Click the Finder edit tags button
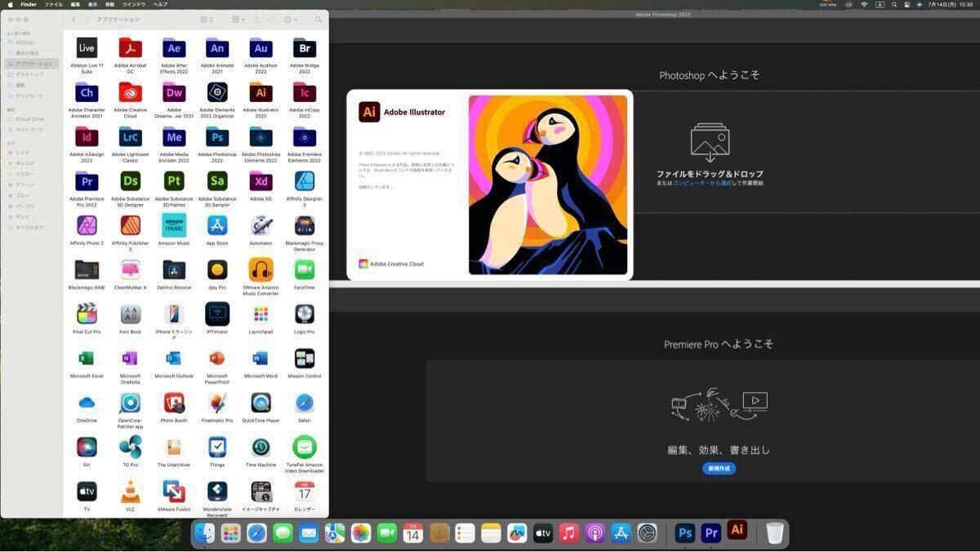This screenshot has width=980, height=552. click(272, 20)
